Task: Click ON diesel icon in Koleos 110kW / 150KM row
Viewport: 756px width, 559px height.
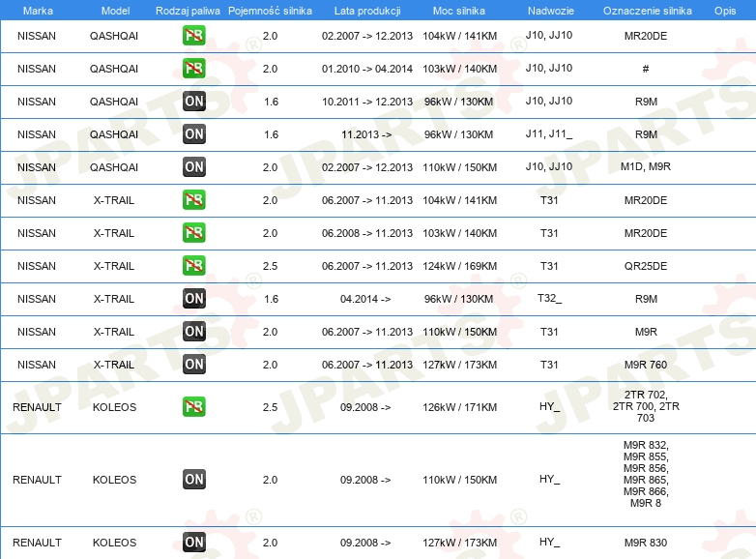Action: (193, 479)
